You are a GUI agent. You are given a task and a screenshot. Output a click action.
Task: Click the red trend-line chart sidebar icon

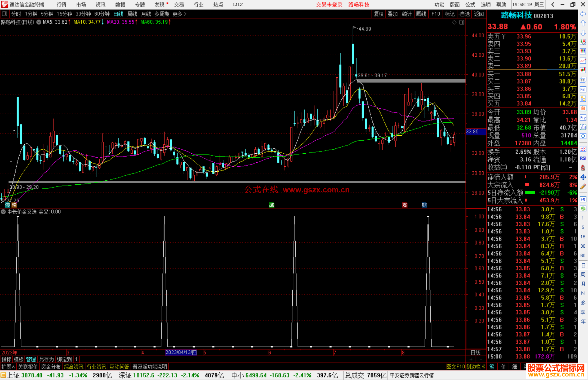pos(583,61)
